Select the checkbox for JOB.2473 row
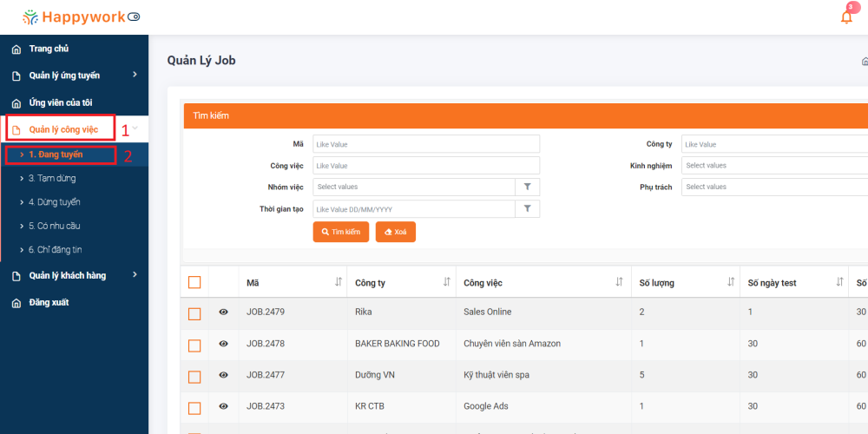This screenshot has width=868, height=434. click(x=194, y=407)
